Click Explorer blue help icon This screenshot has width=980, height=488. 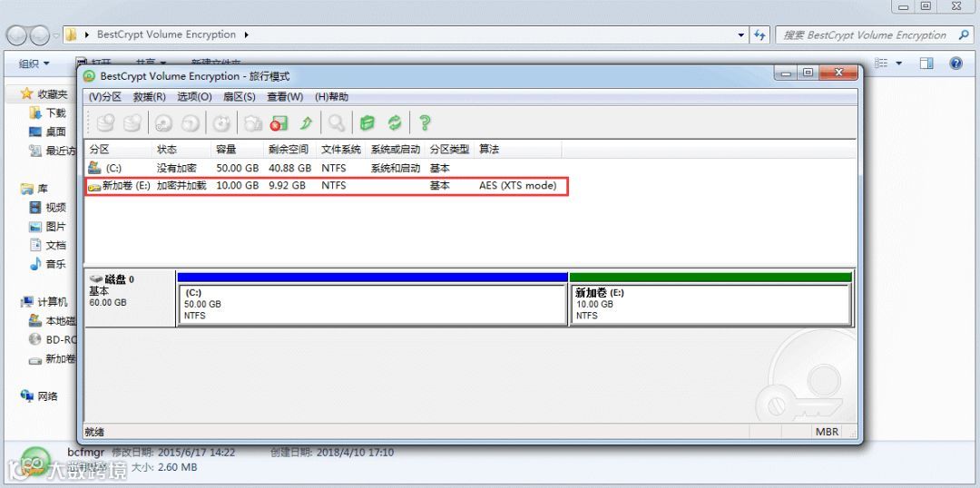point(955,63)
